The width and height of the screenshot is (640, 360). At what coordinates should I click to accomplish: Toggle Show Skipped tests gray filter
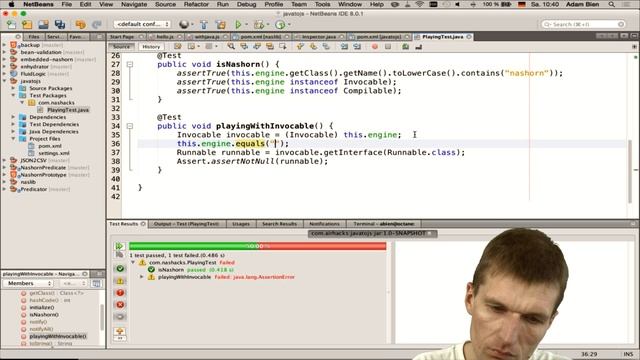click(120, 317)
